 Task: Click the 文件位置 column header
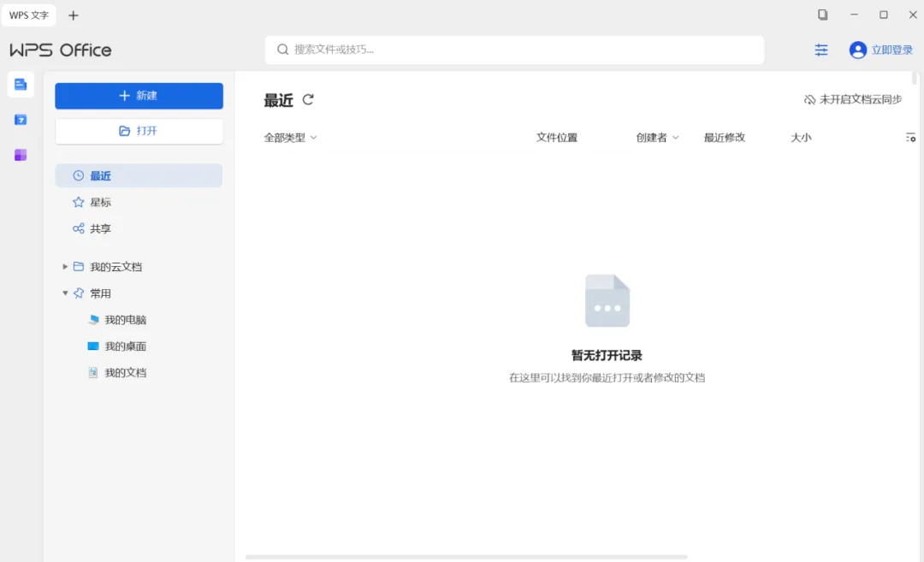(556, 137)
